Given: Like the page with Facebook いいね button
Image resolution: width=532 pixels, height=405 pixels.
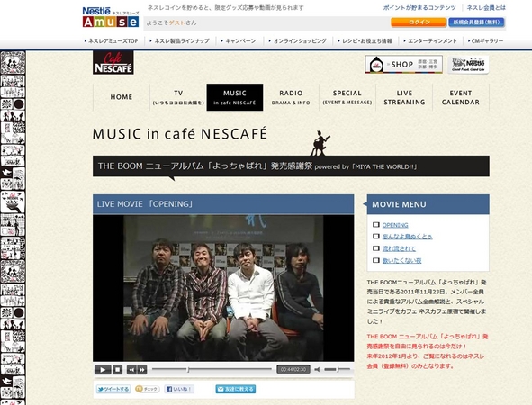Looking at the screenshot, I should click(x=179, y=389).
